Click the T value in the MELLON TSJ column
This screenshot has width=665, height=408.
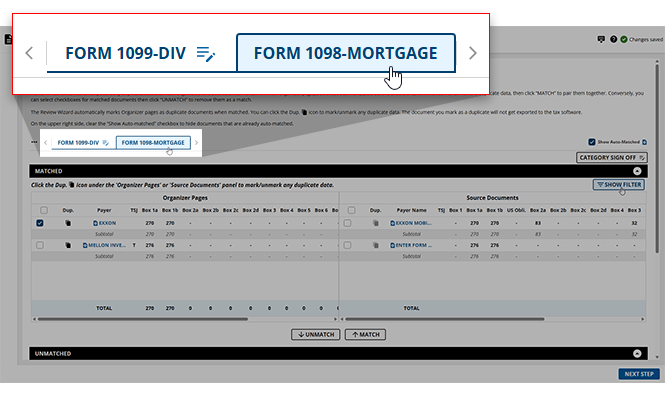134,245
